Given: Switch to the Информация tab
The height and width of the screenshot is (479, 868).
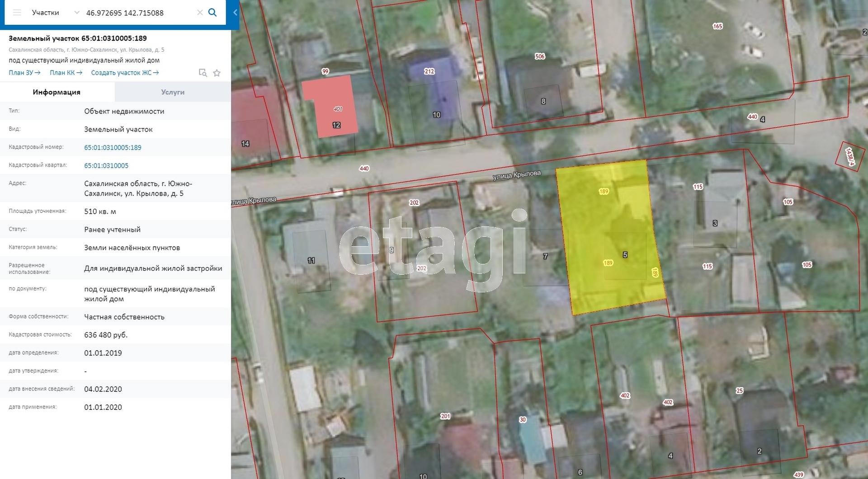Looking at the screenshot, I should (x=57, y=92).
